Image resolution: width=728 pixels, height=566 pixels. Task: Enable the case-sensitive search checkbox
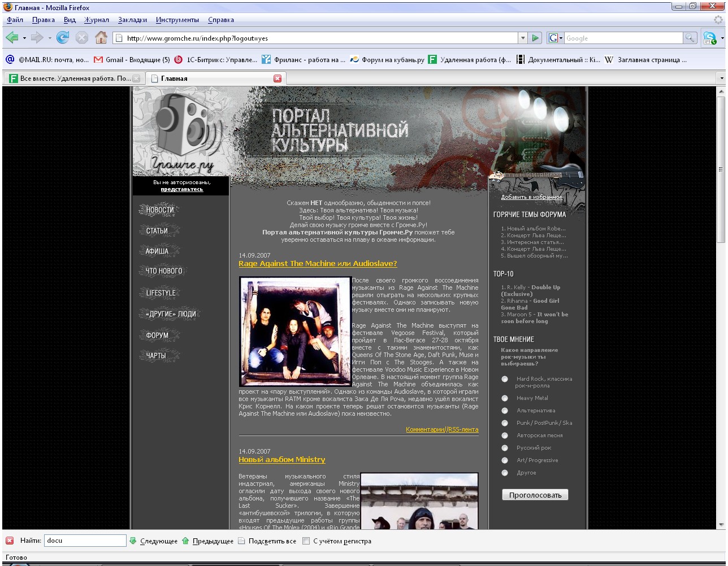(x=306, y=541)
